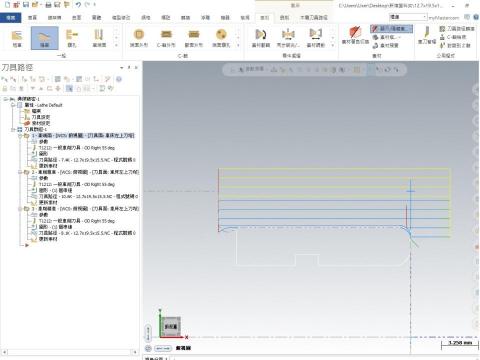Choose the C-軸外形 contour tool
The height and width of the screenshot is (360, 480).
point(166,38)
